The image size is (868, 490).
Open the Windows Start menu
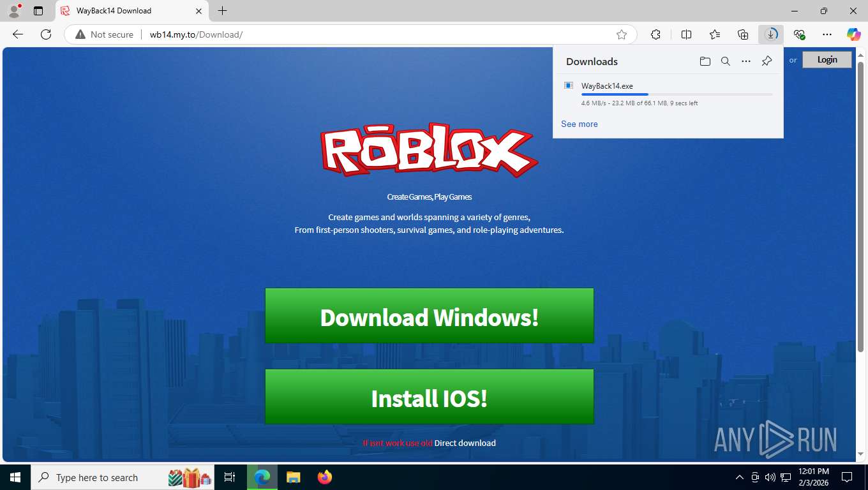pyautogui.click(x=15, y=477)
